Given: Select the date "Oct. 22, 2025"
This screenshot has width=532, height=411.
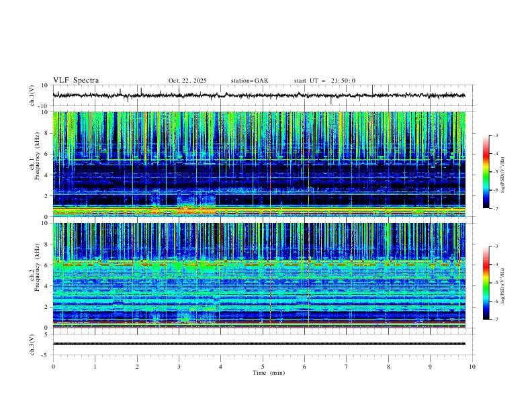Looking at the screenshot, I should tap(187, 81).
